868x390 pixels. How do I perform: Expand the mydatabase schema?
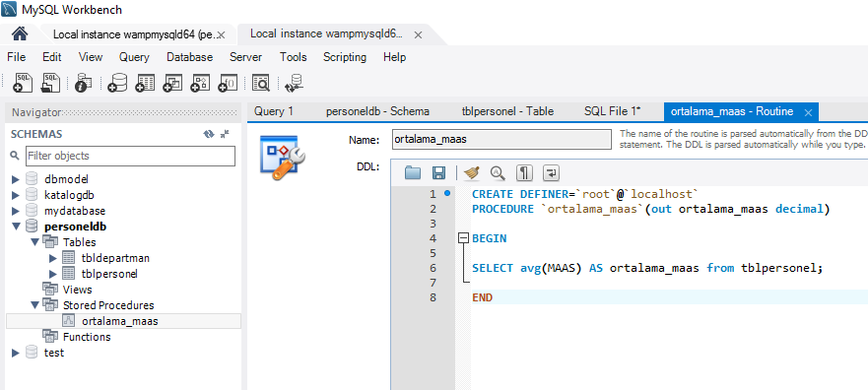coord(16,211)
